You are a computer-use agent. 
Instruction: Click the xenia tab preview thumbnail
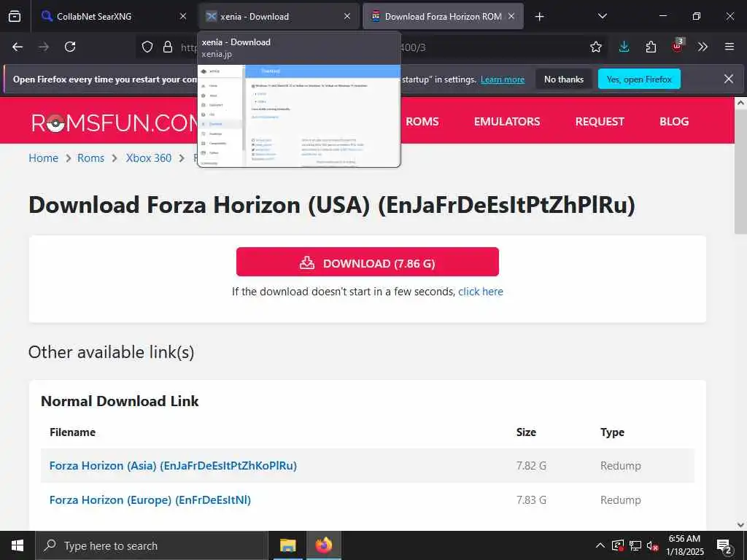pos(298,116)
